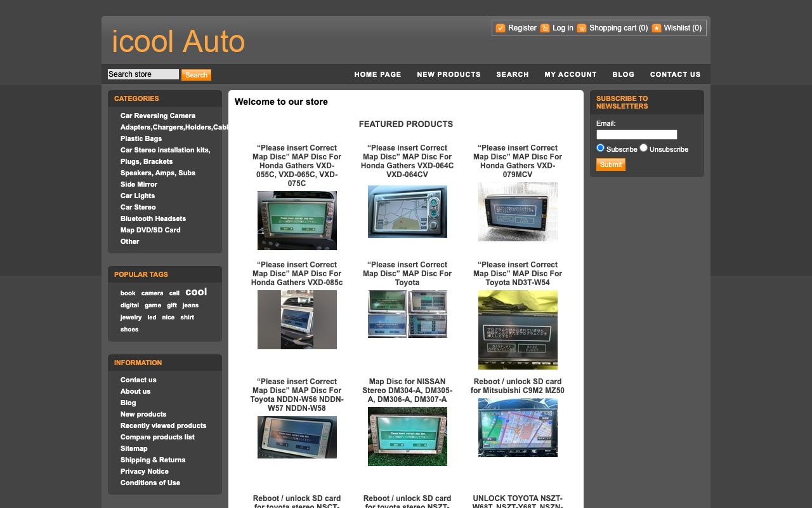This screenshot has height=508, width=812.
Task: Click Map Disc for NISSAN Stereo title
Action: point(407,391)
